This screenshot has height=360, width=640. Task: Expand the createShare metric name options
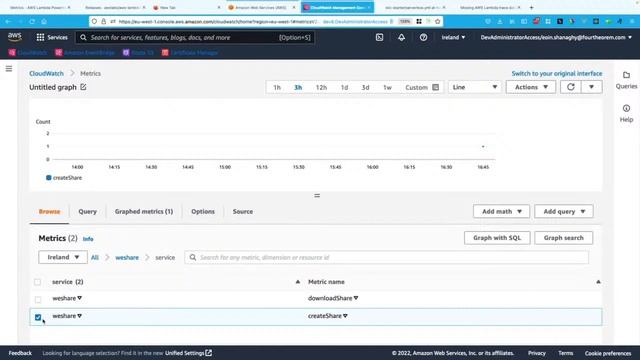[345, 316]
